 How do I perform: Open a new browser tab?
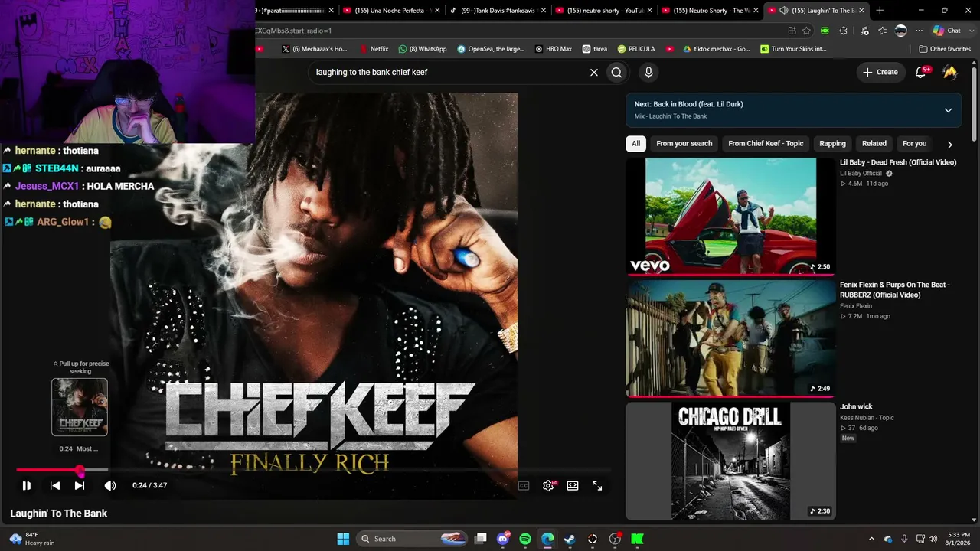pos(880,11)
